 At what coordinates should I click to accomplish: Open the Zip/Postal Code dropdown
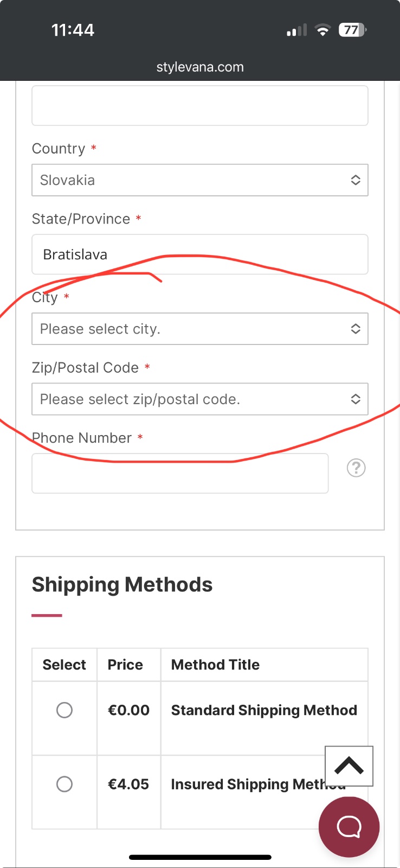click(x=199, y=399)
